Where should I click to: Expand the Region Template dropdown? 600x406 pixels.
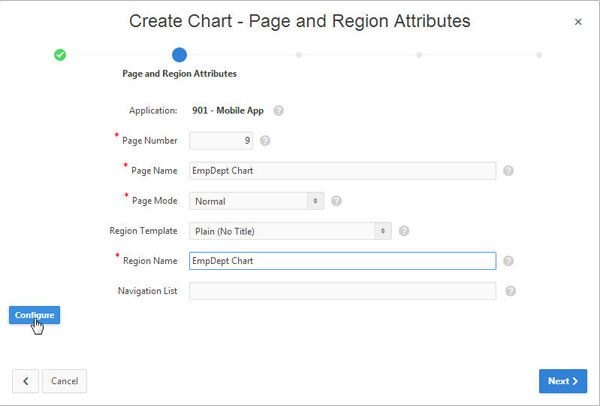290,231
